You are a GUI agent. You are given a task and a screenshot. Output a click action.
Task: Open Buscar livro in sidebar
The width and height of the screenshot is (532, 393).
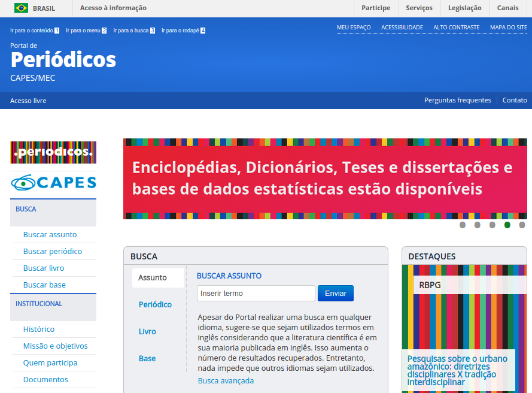[44, 268]
